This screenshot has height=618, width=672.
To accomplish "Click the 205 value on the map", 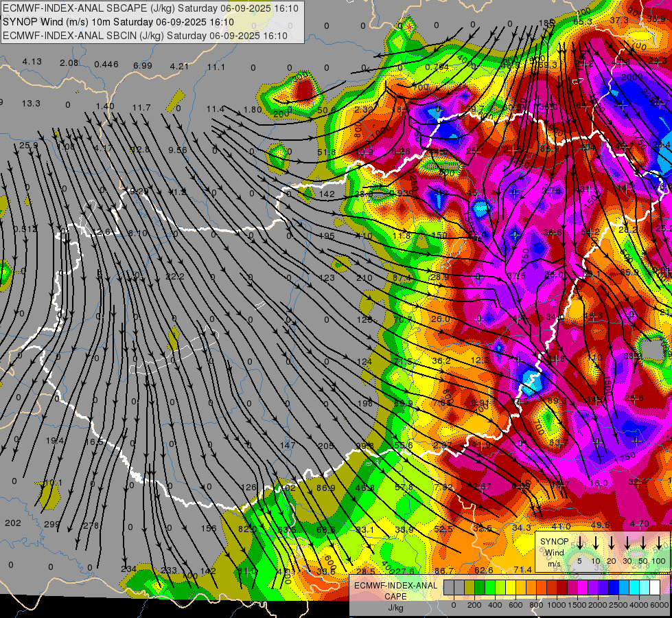I will click(x=326, y=446).
